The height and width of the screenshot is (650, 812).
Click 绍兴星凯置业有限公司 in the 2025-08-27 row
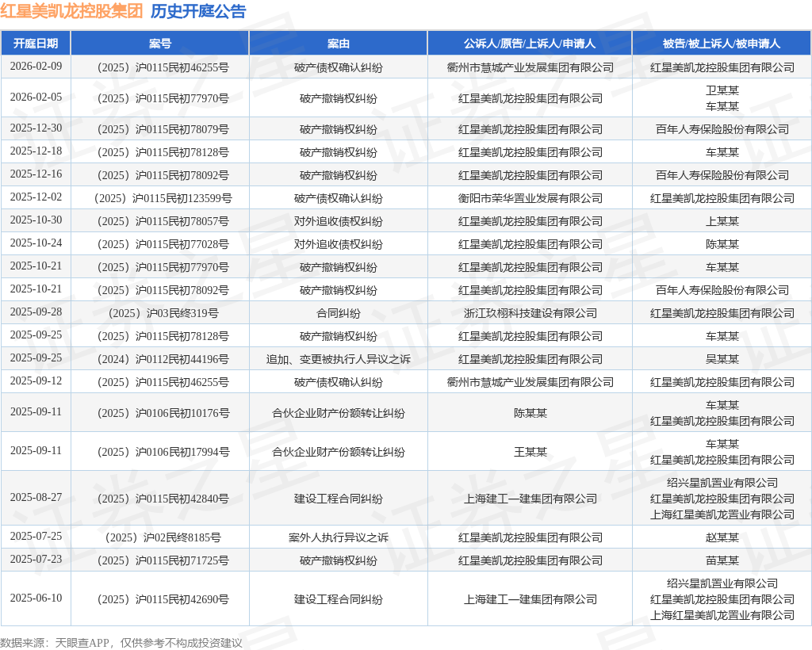tap(722, 483)
